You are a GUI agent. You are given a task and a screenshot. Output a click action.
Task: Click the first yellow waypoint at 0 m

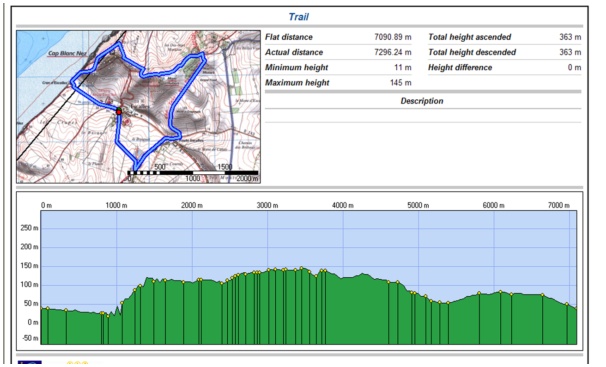pyautogui.click(x=42, y=308)
